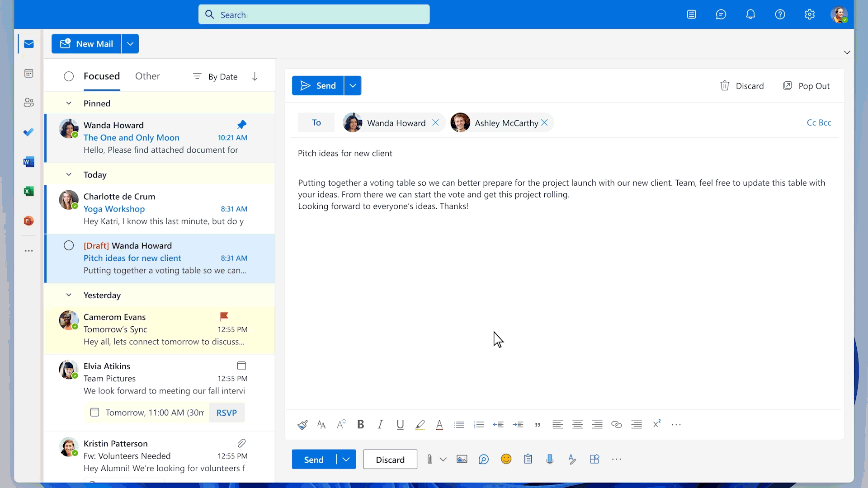Select the Focused tab
This screenshot has height=488, width=868.
pos(101,76)
